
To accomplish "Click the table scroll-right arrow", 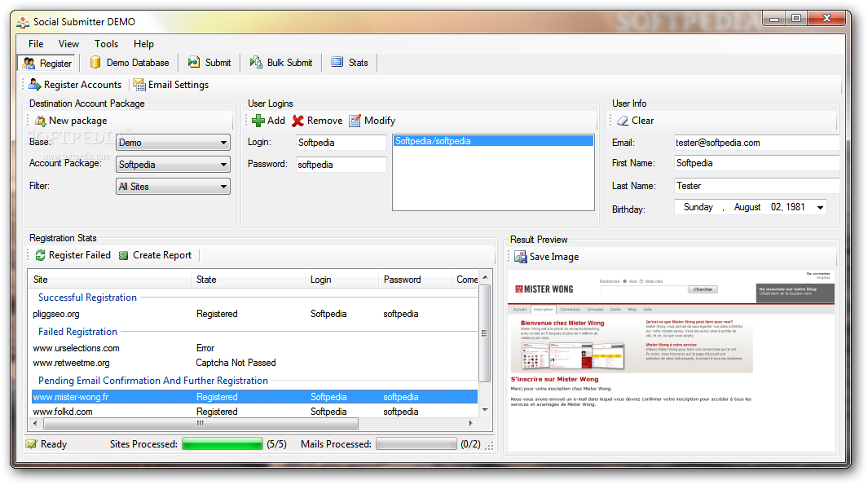I will 471,424.
